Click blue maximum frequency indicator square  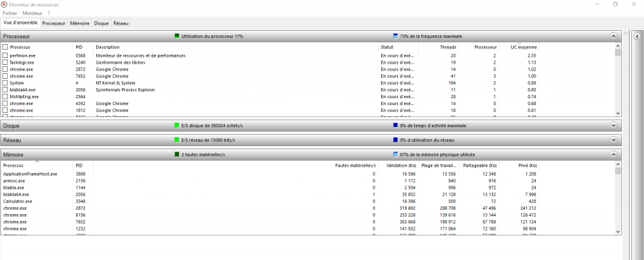(x=396, y=36)
